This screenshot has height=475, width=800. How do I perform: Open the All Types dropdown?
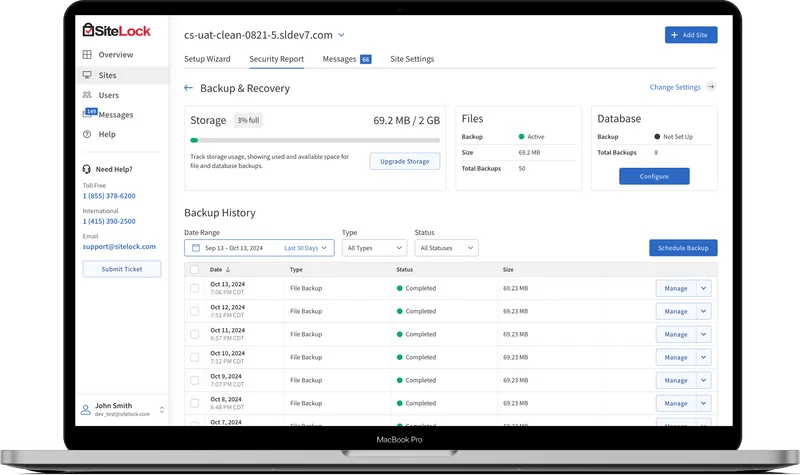click(x=374, y=248)
